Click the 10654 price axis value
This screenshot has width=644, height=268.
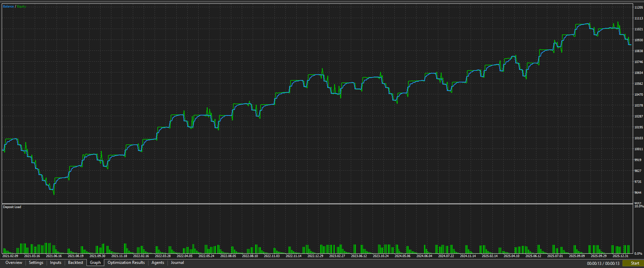click(638, 73)
